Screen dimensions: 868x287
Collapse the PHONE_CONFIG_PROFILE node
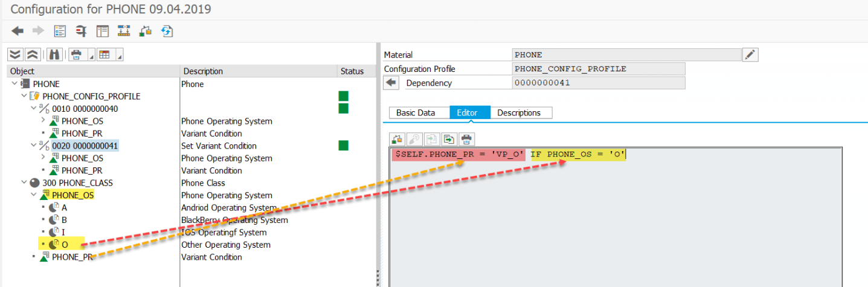[24, 96]
